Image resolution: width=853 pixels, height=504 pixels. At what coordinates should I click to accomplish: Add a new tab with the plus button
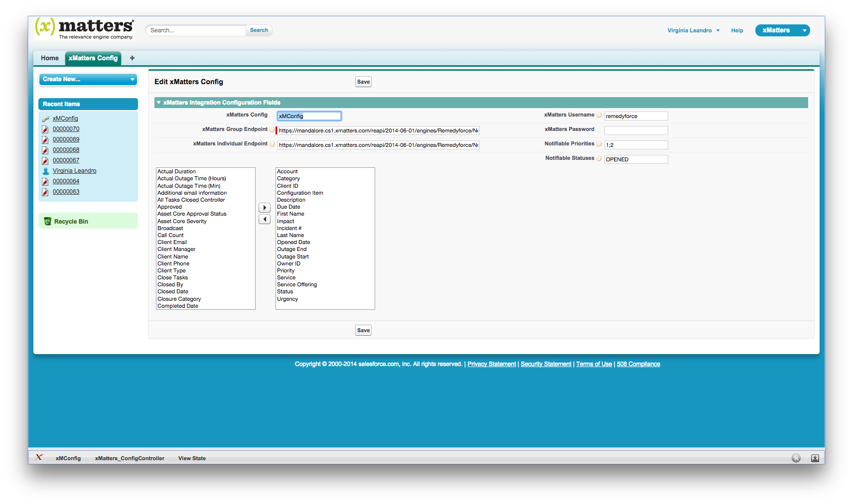pyautogui.click(x=132, y=58)
